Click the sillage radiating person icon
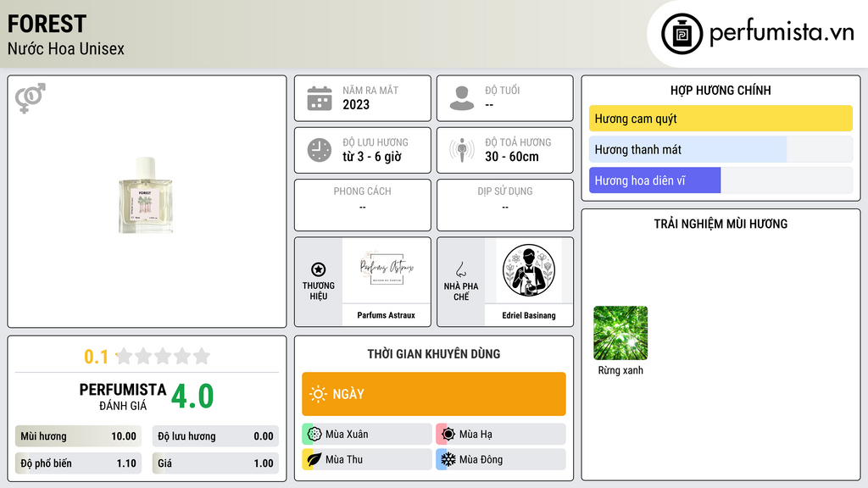Screen dimensions: 868x488 click(462, 150)
